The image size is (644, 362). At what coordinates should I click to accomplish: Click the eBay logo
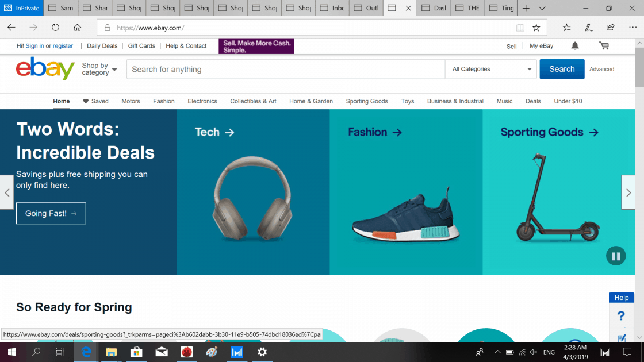click(45, 69)
